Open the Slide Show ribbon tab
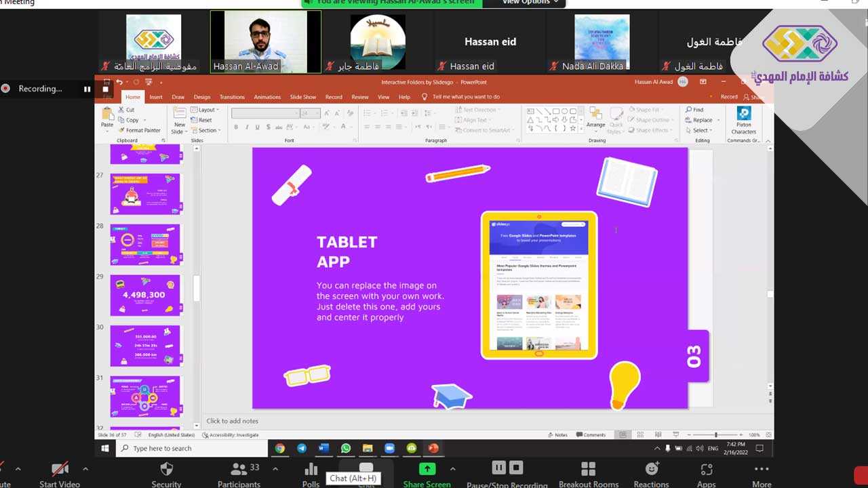 (303, 97)
